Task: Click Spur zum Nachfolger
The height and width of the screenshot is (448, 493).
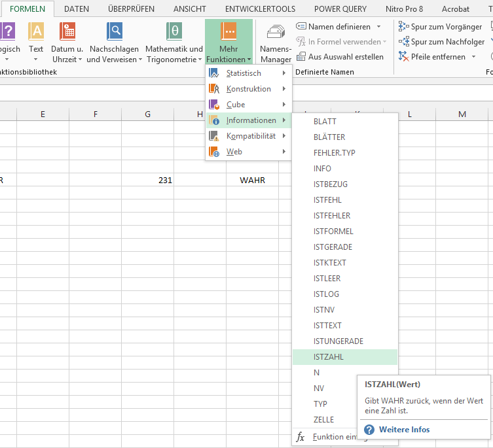Action: pos(441,42)
